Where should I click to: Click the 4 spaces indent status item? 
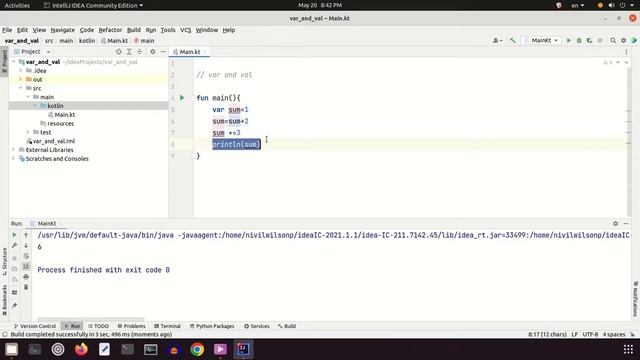614,334
